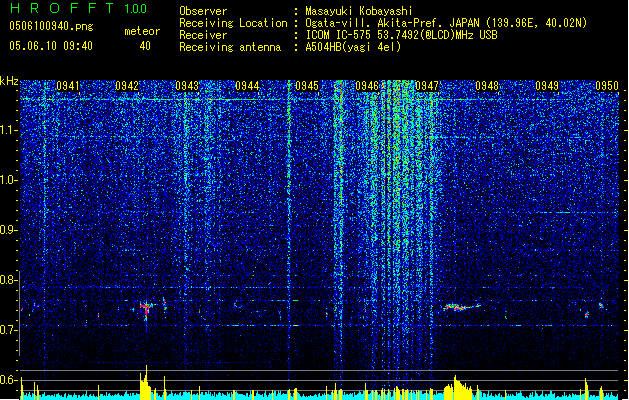Click the meteor count value 40
629x400 pixels.
click(145, 46)
